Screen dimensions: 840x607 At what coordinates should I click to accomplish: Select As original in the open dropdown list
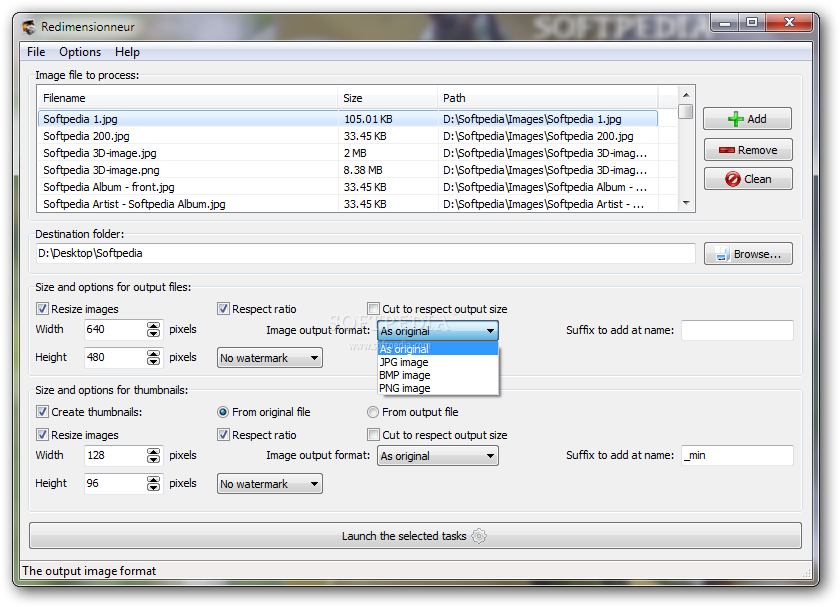pyautogui.click(x=438, y=349)
